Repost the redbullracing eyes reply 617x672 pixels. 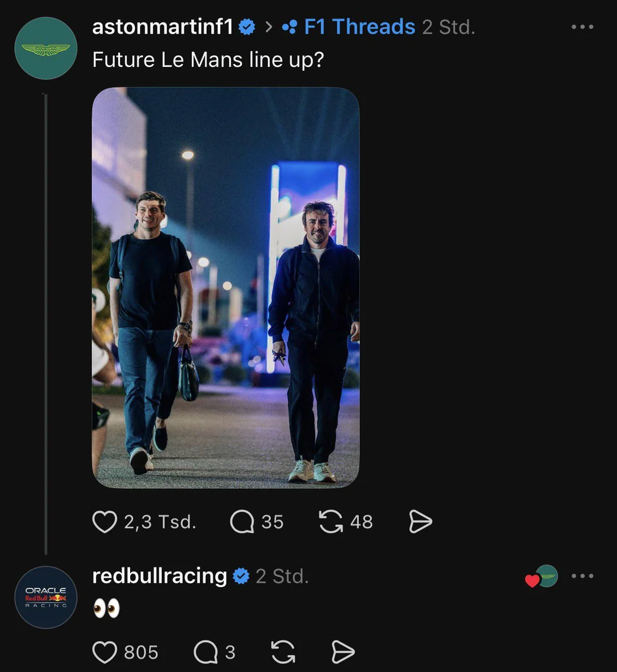(283, 652)
